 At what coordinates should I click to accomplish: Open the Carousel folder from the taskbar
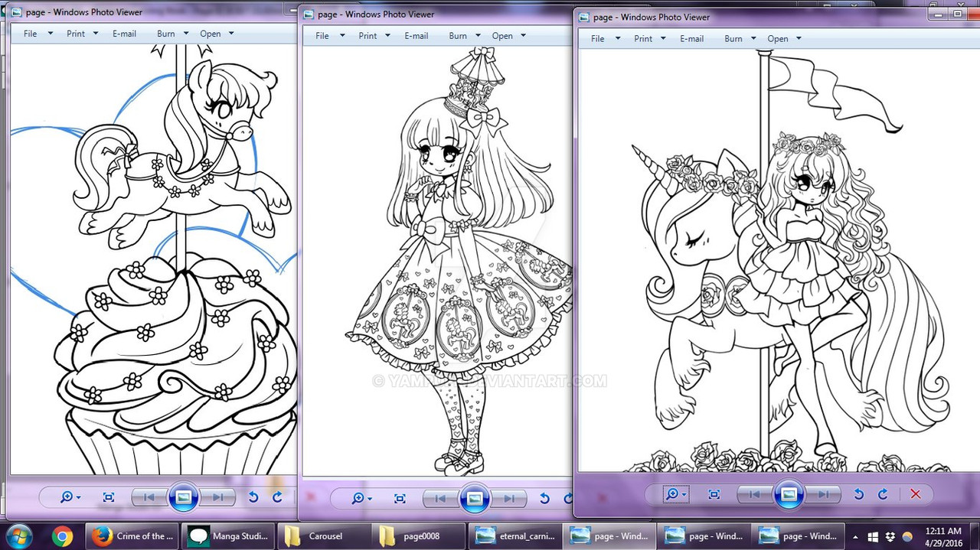tap(322, 536)
